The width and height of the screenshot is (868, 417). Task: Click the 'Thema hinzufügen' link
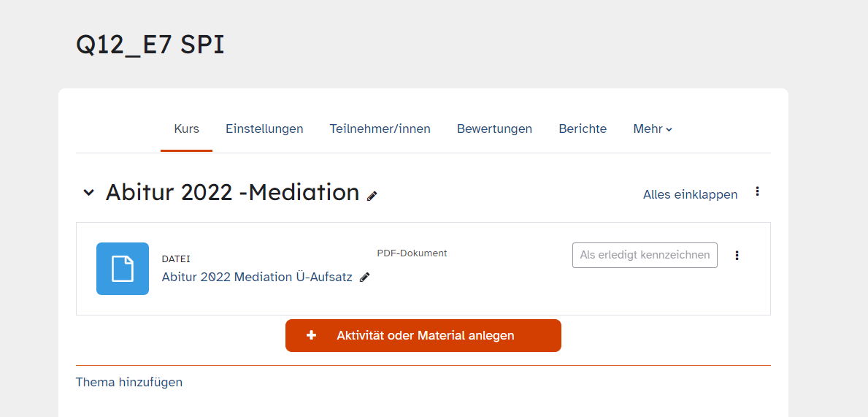coord(129,382)
